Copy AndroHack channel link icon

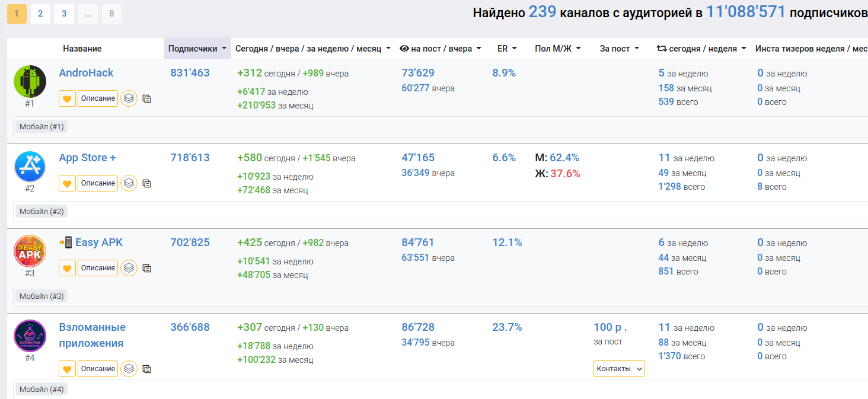147,99
